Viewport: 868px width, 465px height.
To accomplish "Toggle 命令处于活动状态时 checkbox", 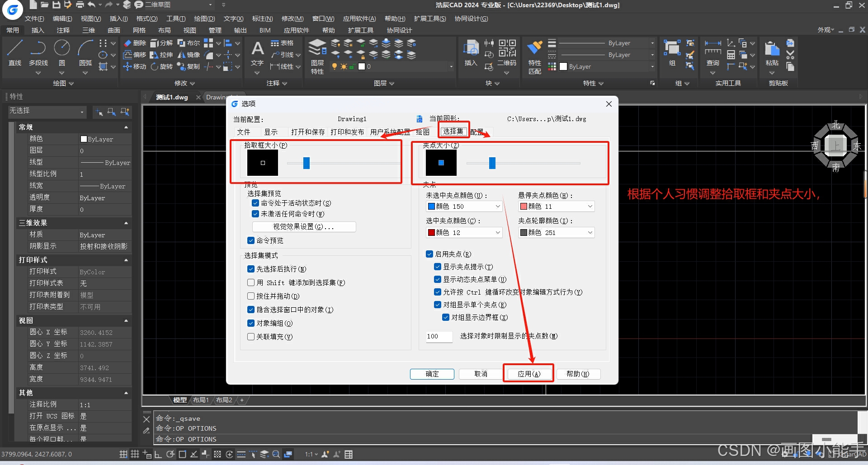I will pos(255,203).
